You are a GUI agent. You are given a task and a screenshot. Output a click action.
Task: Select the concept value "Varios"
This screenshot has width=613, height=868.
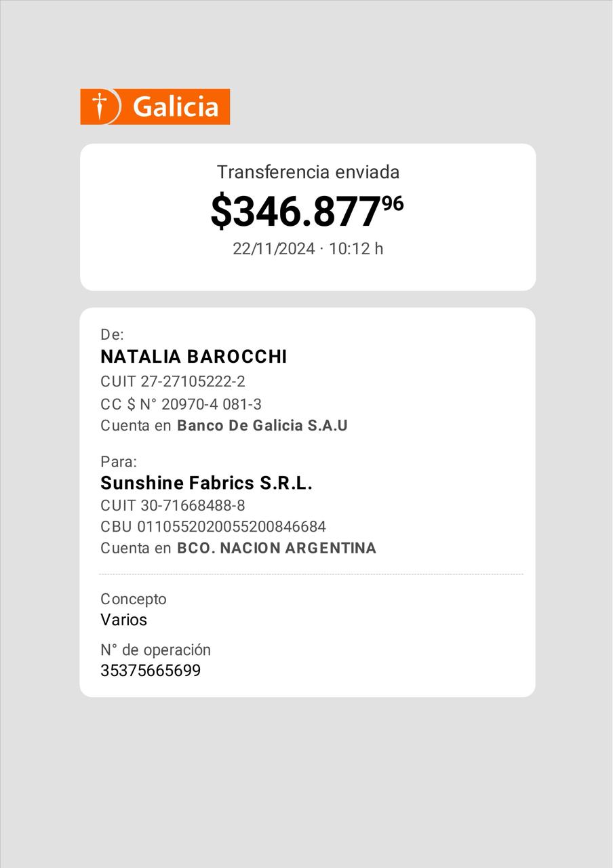(123, 620)
